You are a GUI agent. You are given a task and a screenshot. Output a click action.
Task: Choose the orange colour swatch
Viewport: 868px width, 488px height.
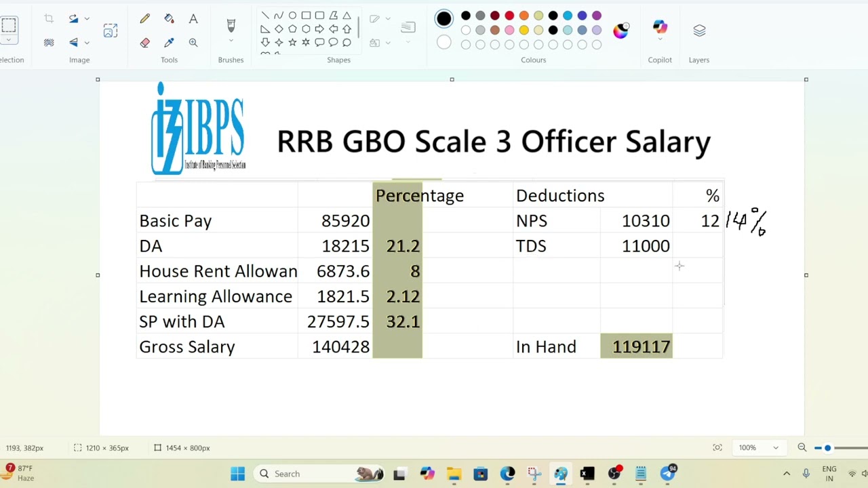pyautogui.click(x=524, y=16)
